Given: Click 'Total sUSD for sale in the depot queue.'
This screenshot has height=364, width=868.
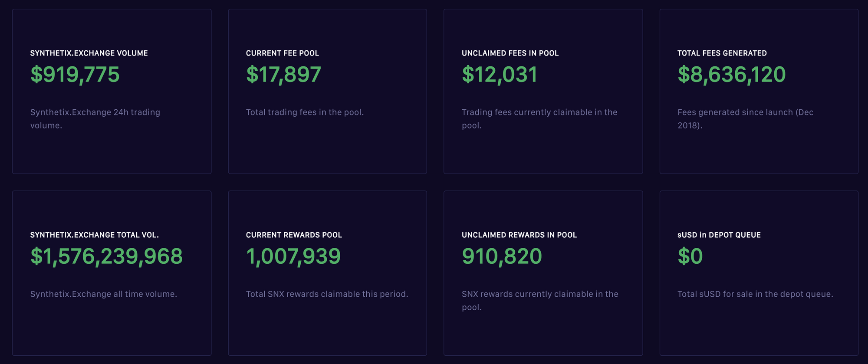Looking at the screenshot, I should (755, 294).
